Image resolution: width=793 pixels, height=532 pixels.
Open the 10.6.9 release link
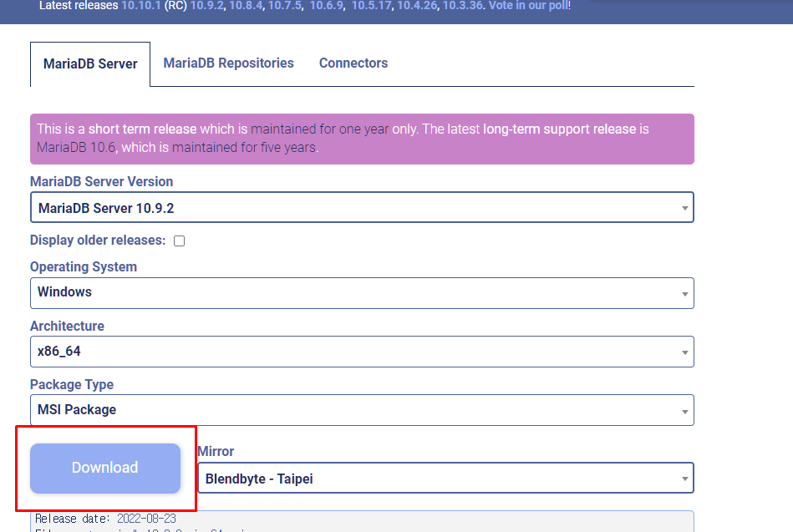coord(327,6)
